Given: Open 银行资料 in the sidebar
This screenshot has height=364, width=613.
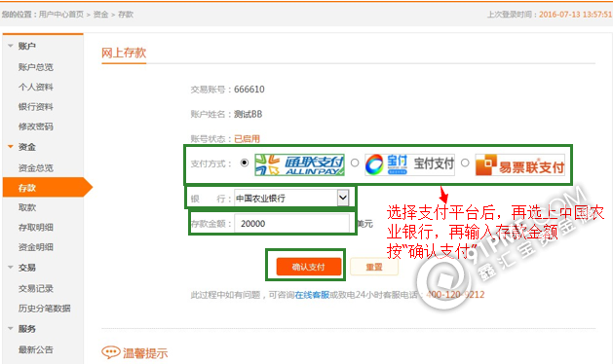Looking at the screenshot, I should click(36, 107).
